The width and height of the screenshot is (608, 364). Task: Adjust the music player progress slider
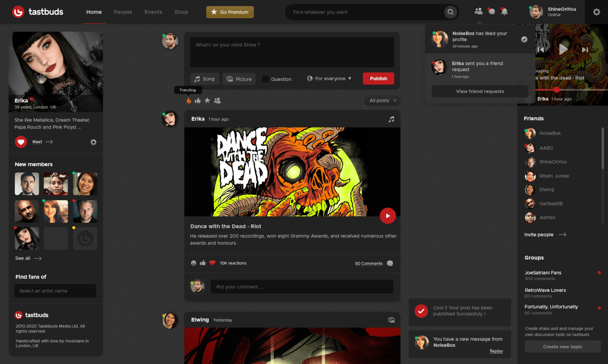tap(557, 90)
